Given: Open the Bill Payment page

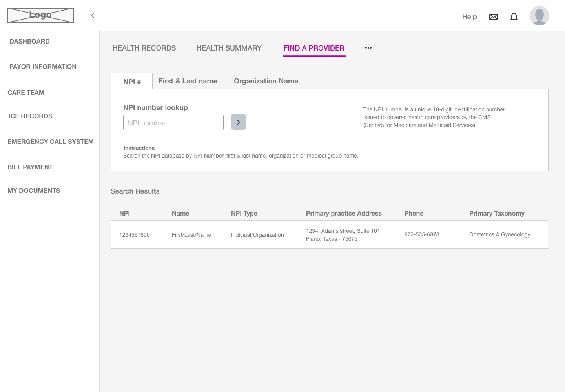Looking at the screenshot, I should (30, 167).
